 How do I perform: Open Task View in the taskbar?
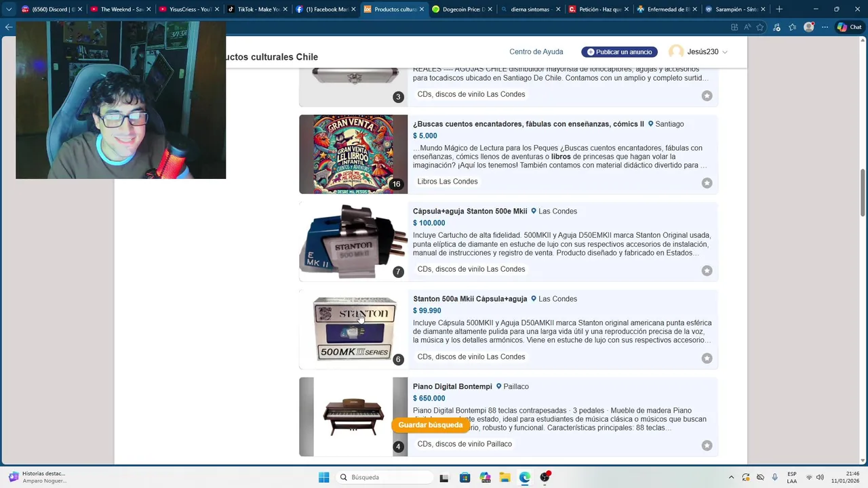click(444, 477)
